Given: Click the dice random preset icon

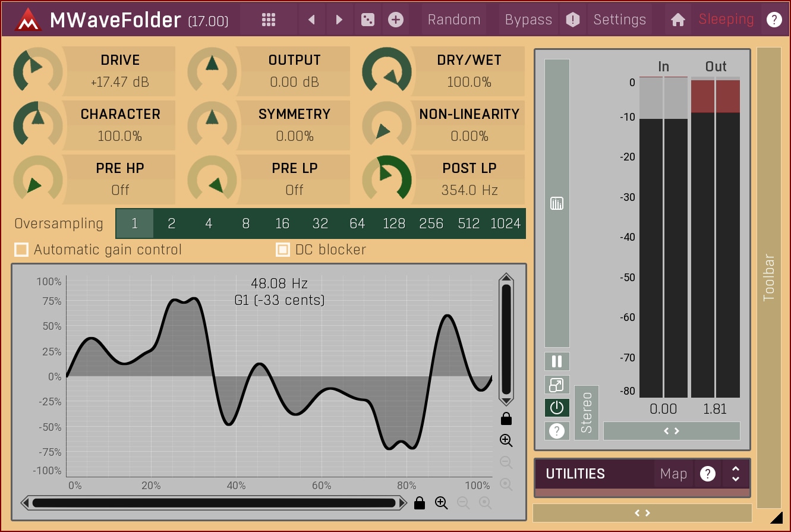Looking at the screenshot, I should 368,20.
